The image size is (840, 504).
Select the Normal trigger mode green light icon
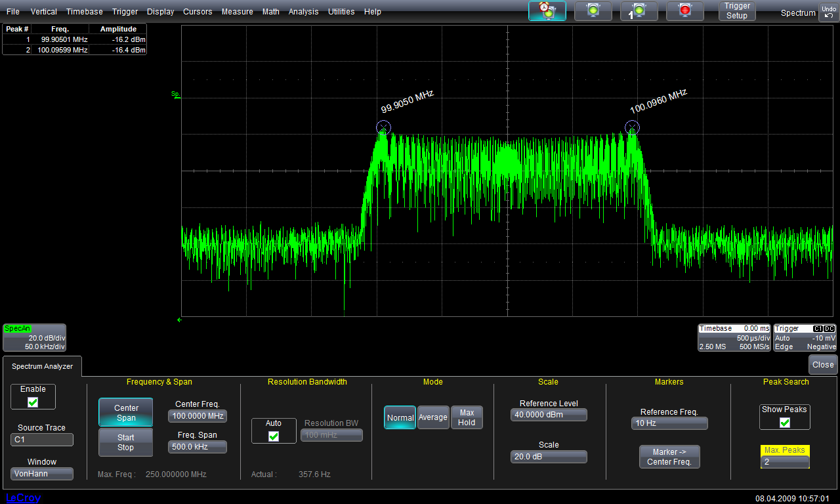point(593,11)
